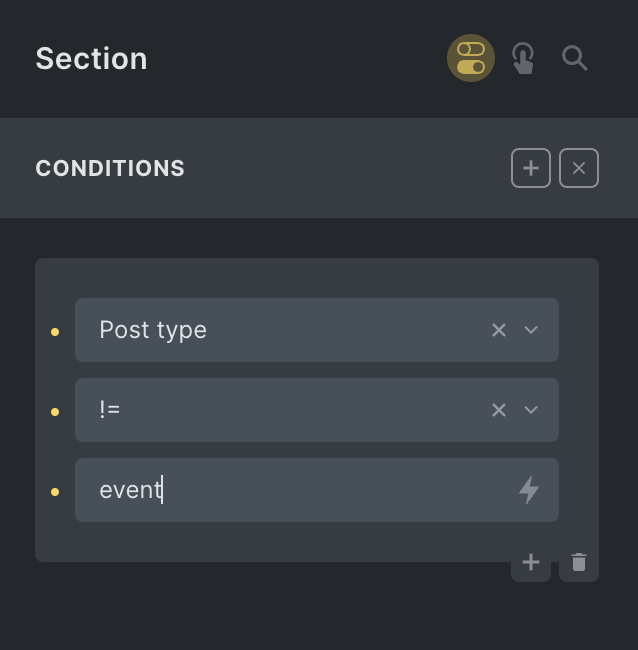Clear the Post type selection
This screenshot has width=638, height=650.
499,330
